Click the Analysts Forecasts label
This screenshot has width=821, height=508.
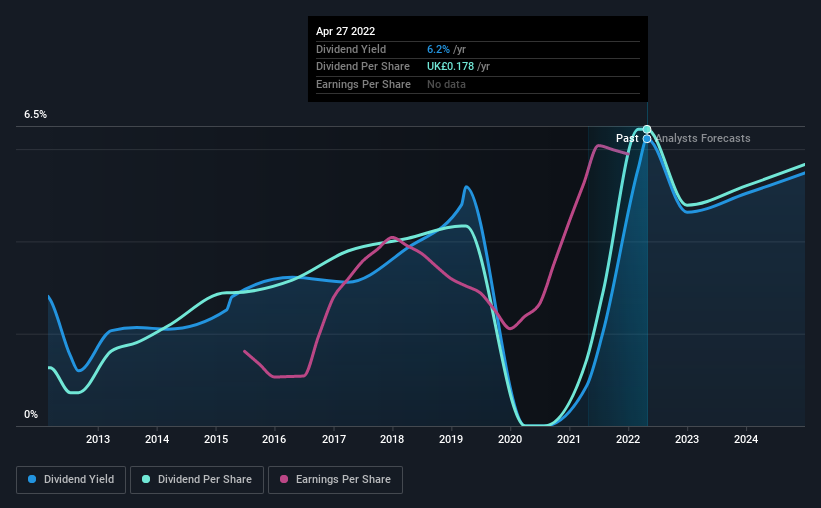[x=702, y=138]
